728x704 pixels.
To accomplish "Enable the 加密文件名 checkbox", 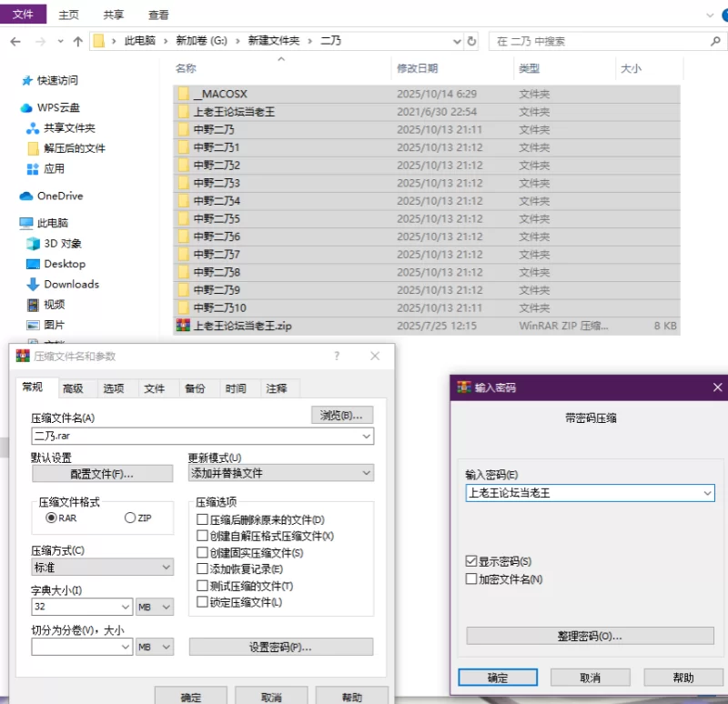I will point(471,578).
